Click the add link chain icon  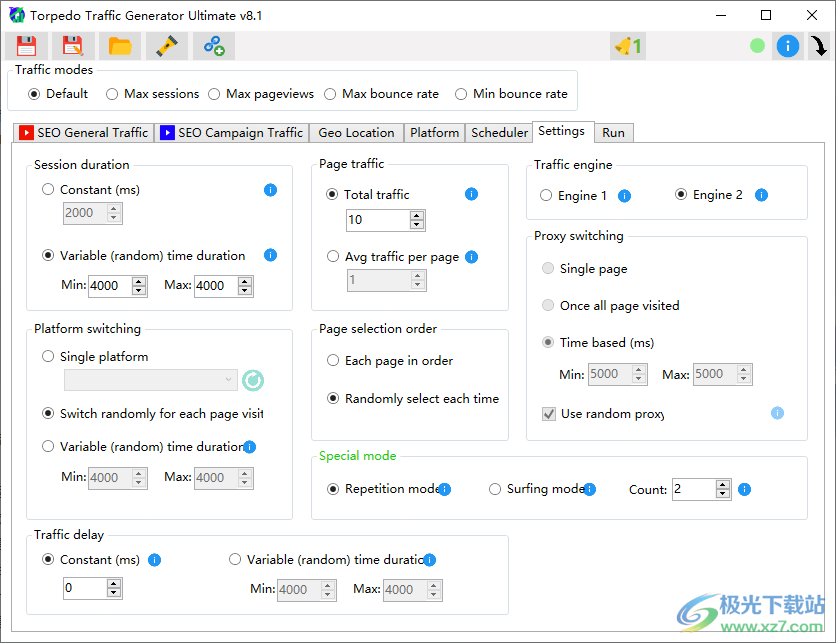coord(214,46)
